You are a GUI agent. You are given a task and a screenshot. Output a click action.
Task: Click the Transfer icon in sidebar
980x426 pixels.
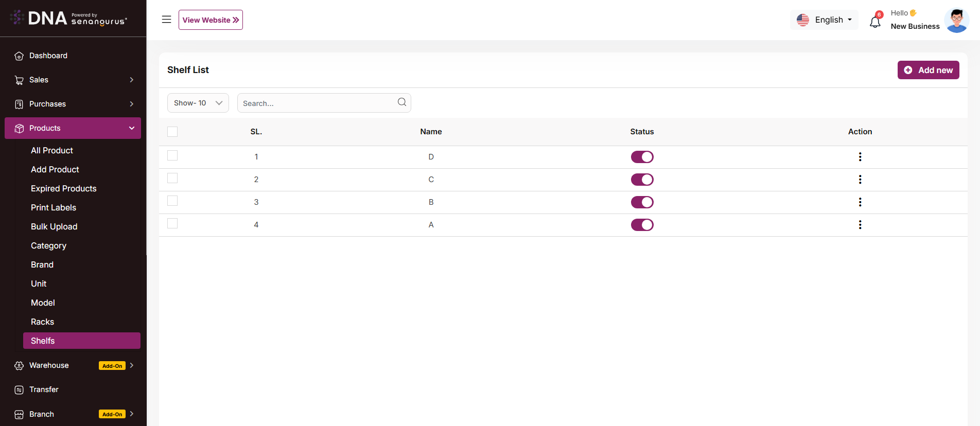click(19, 390)
